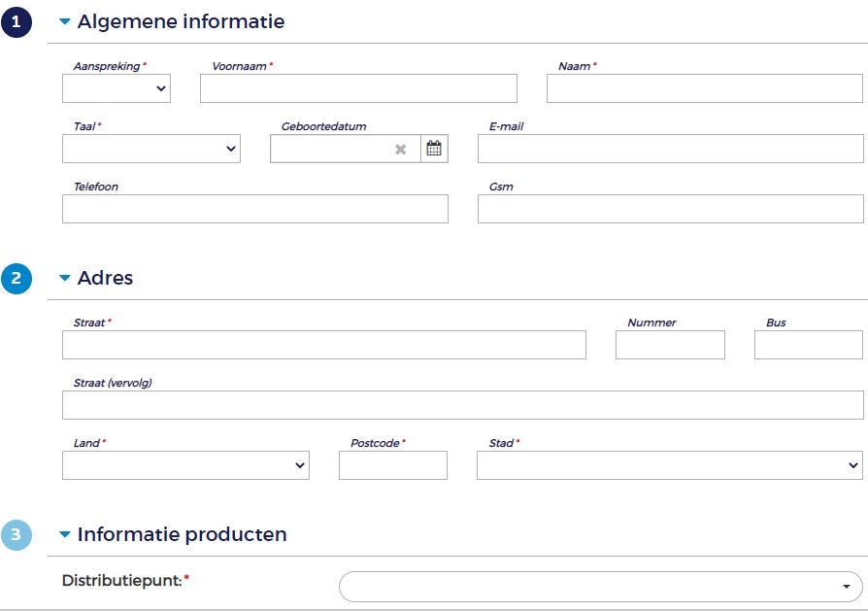Viewport: 868px width, 611px height.
Task: Collapse the Informatie producten section
Action: pyautogui.click(x=65, y=535)
